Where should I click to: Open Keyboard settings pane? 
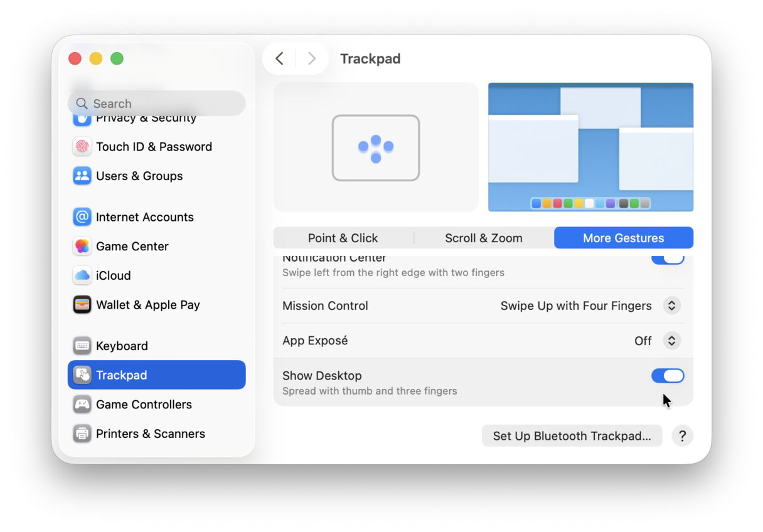157,346
